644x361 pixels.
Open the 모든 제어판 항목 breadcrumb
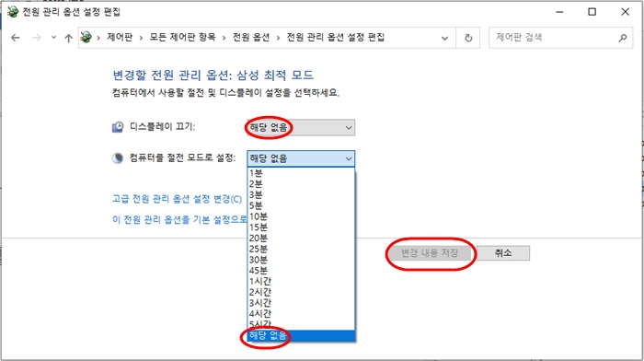(182, 38)
